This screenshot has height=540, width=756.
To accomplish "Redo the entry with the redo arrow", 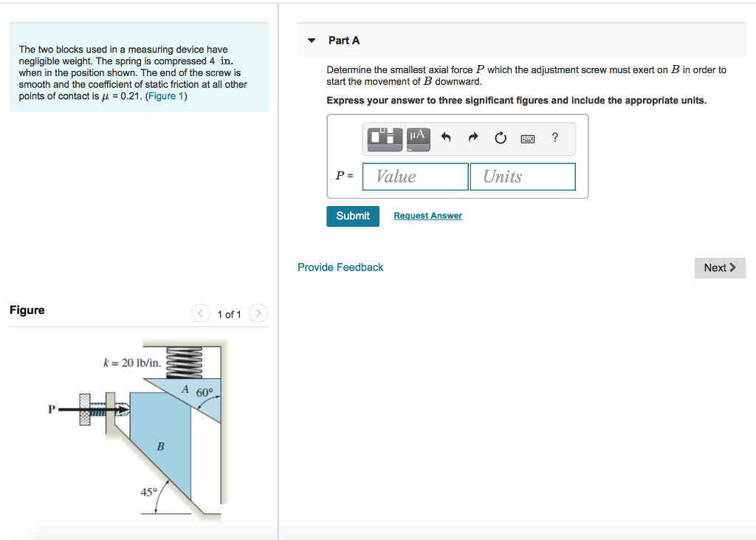I will tap(472, 137).
